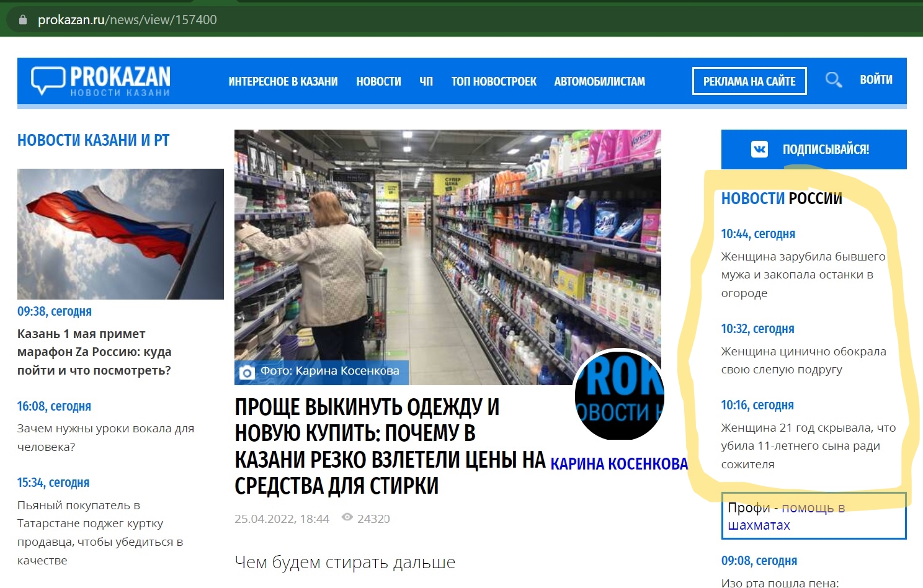Viewport: 923px width, 588px height.
Task: Click the padlock icon in address bar
Action: [24, 20]
